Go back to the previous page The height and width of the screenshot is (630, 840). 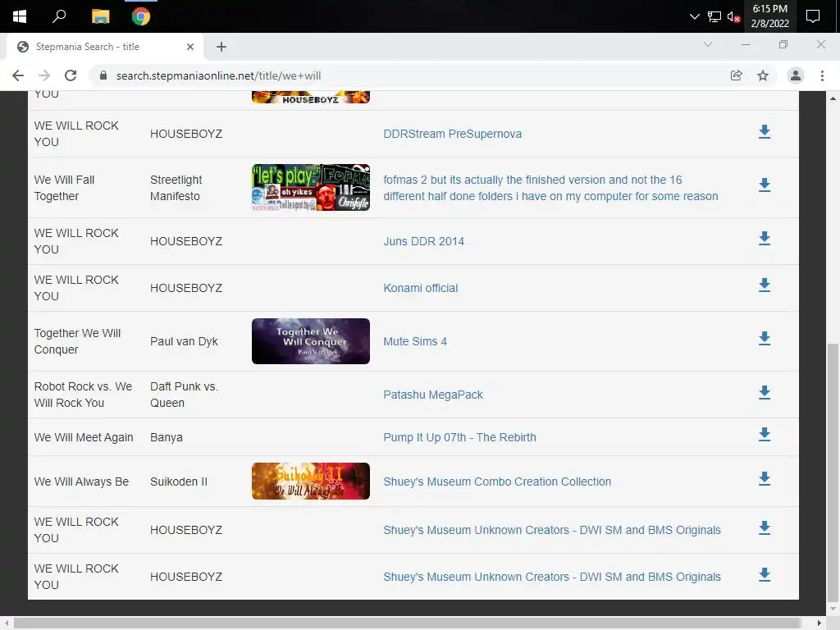click(x=18, y=75)
